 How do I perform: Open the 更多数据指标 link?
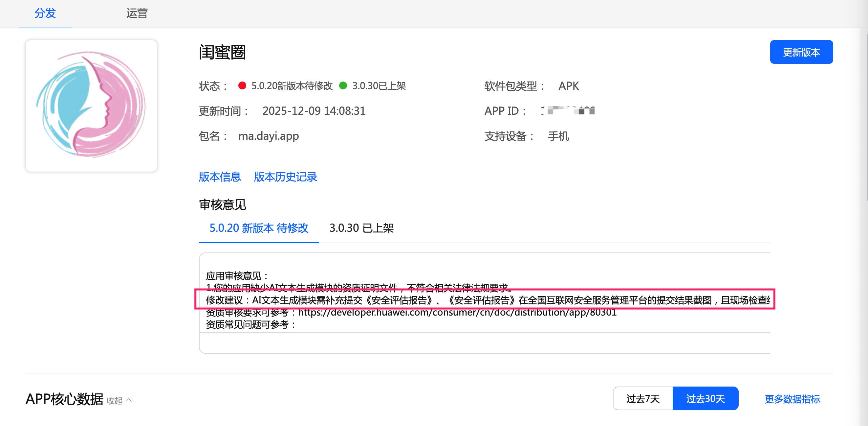pos(792,399)
